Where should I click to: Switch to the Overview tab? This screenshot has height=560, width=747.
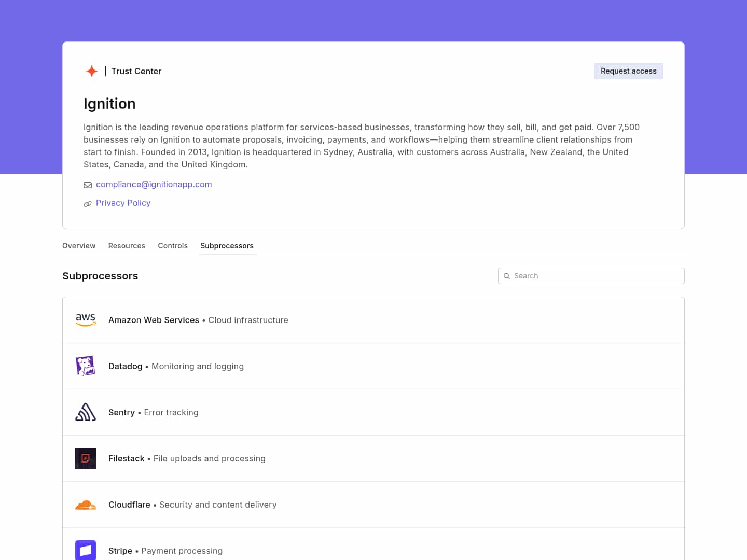(x=79, y=246)
